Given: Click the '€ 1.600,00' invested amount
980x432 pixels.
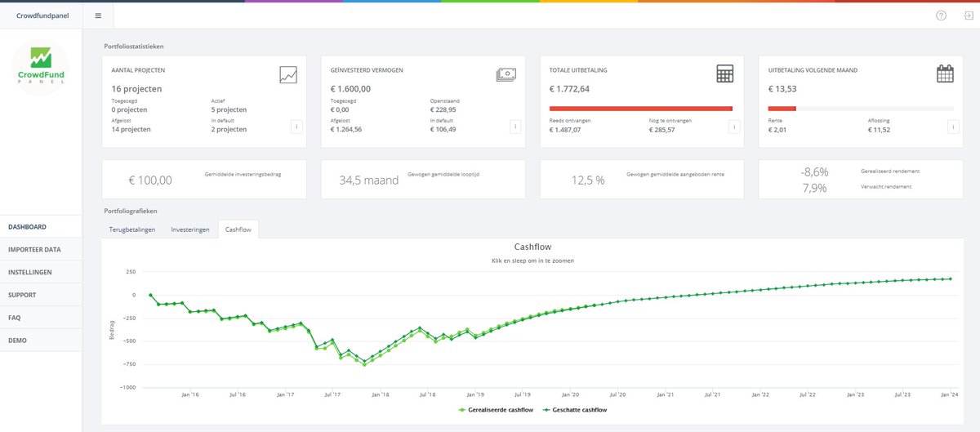Looking at the screenshot, I should pos(350,89).
